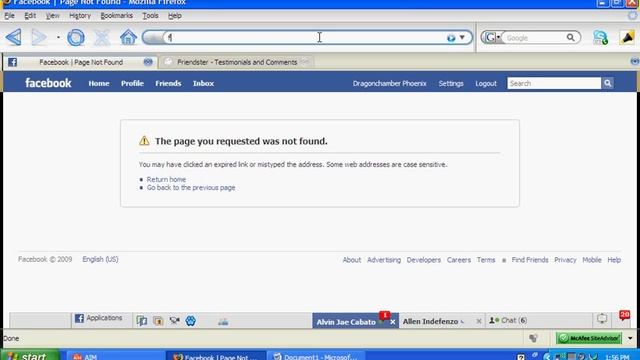Click the Dragonchamber Phoenix account name
The height and width of the screenshot is (360, 640).
389,83
